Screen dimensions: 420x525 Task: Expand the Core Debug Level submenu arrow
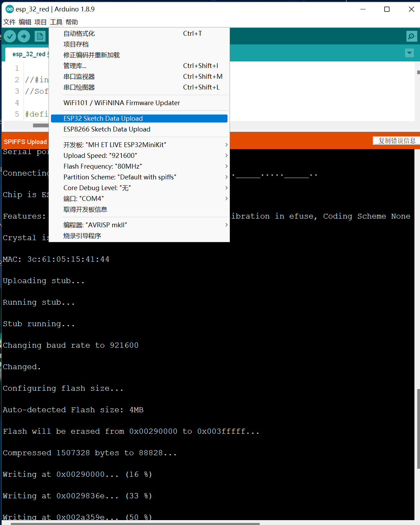226,188
